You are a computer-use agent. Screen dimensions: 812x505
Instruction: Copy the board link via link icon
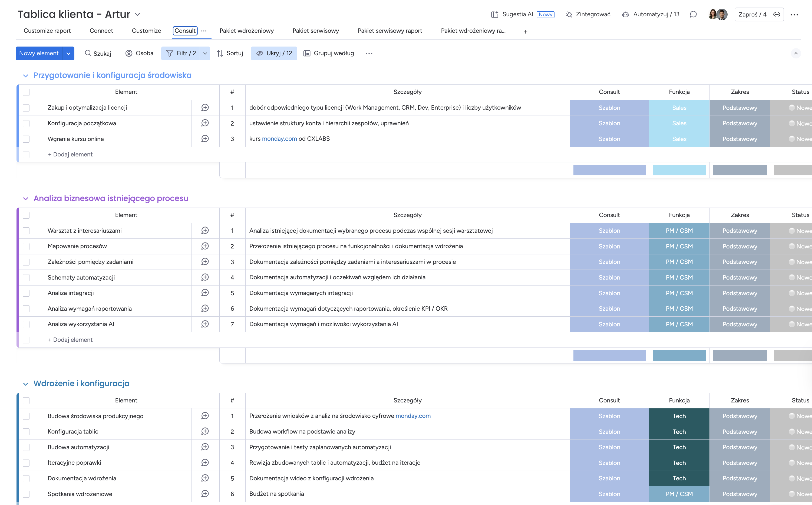click(x=777, y=14)
